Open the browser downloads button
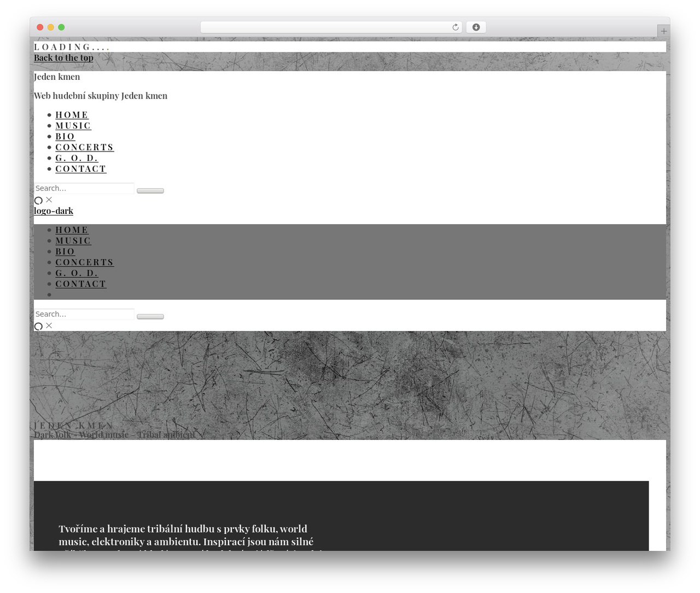700x593 pixels. (x=476, y=27)
